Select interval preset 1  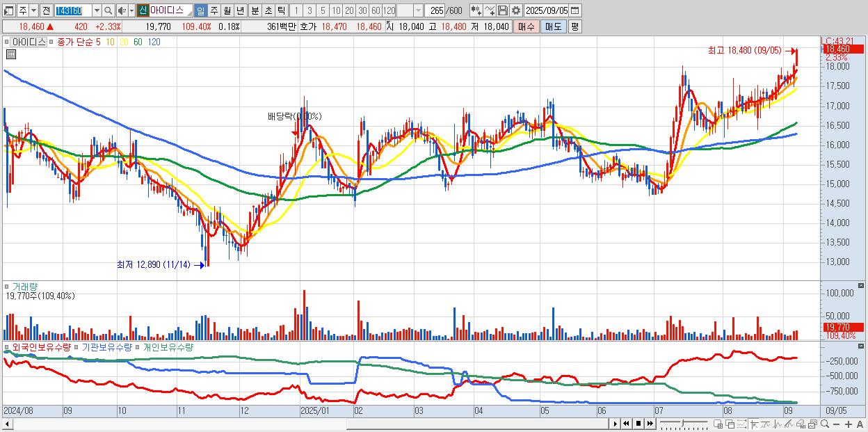tap(296, 10)
